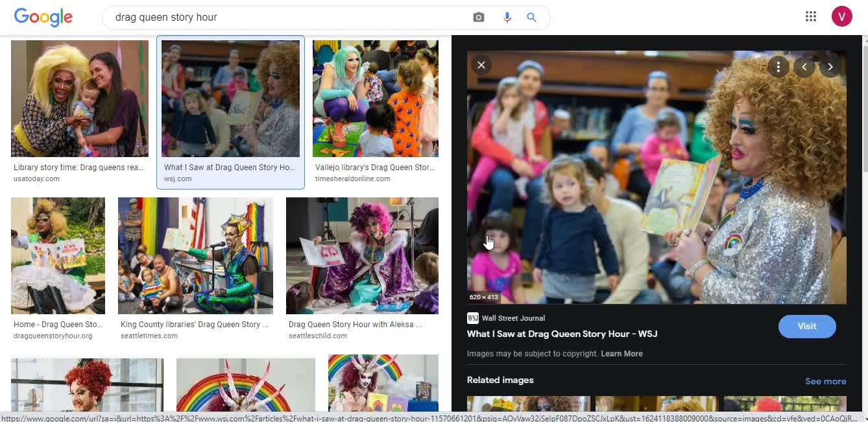This screenshot has width=868, height=422.
Task: Open first related image thumbnail
Action: pyautogui.click(x=529, y=404)
